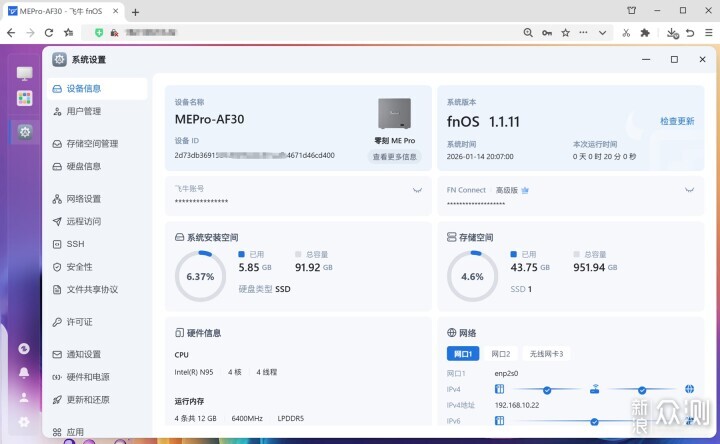
Task: Open the colorful app center icon in dock
Action: (x=24, y=98)
